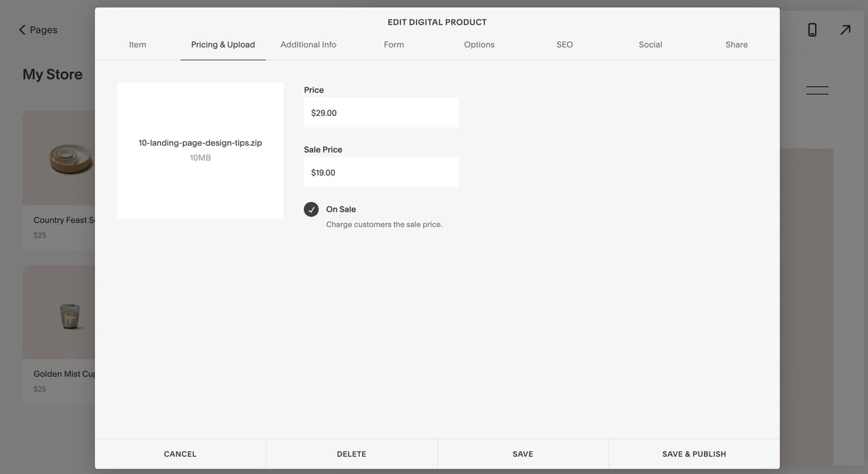Switch to the Share tab
This screenshot has height=474, width=868.
click(736, 44)
